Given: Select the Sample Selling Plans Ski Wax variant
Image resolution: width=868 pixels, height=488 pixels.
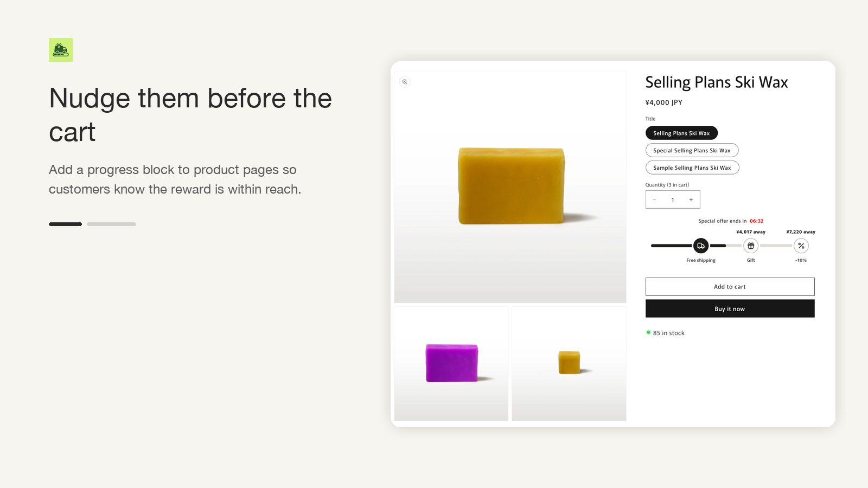Looking at the screenshot, I should (692, 168).
